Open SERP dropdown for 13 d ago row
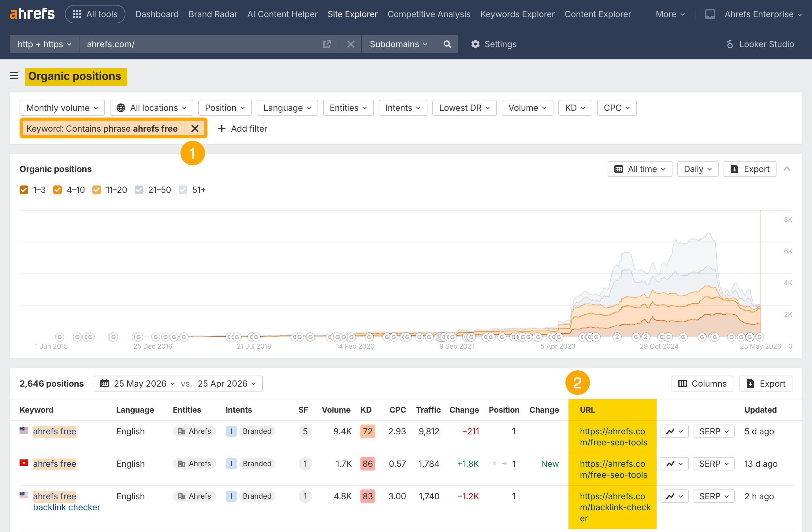Image resolution: width=812 pixels, height=532 pixels. [714, 464]
